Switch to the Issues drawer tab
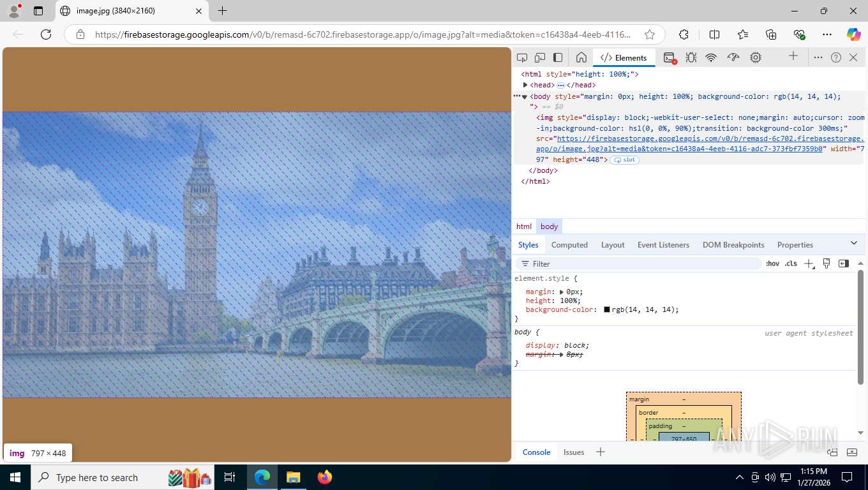This screenshot has height=490, width=868. click(x=574, y=452)
